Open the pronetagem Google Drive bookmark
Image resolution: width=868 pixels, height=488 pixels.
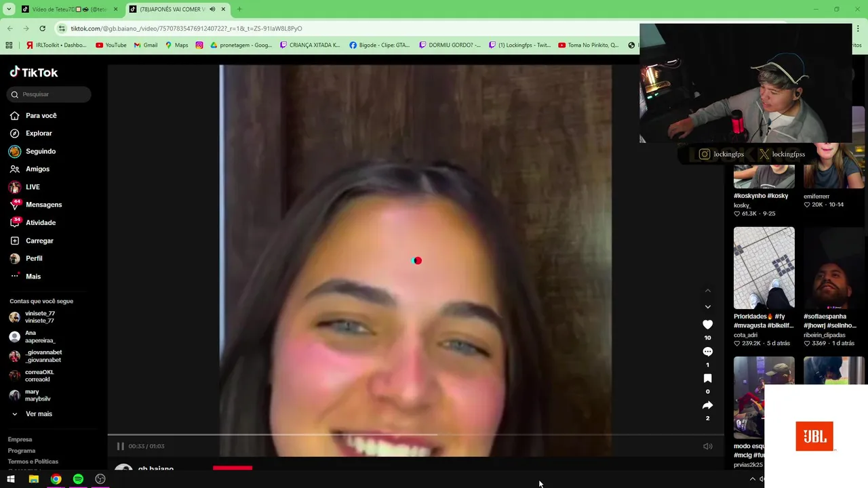point(241,45)
